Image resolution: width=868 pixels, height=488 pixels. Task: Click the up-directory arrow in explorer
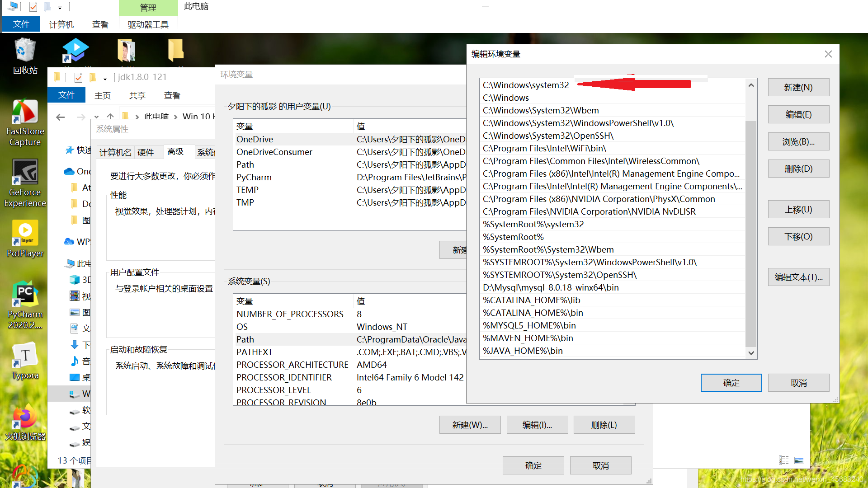pos(110,117)
